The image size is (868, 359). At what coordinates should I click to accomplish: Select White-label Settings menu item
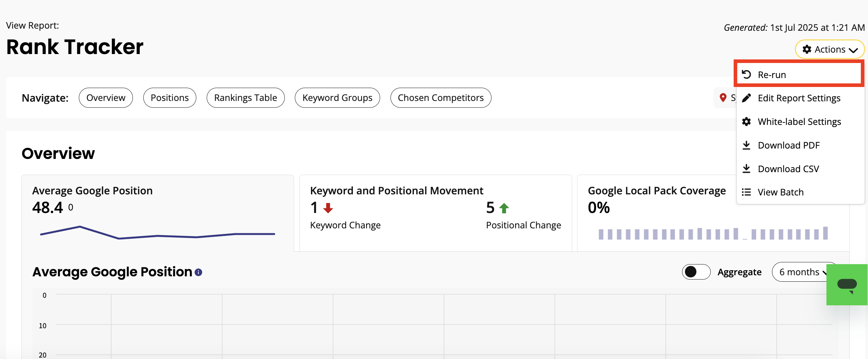click(x=799, y=122)
